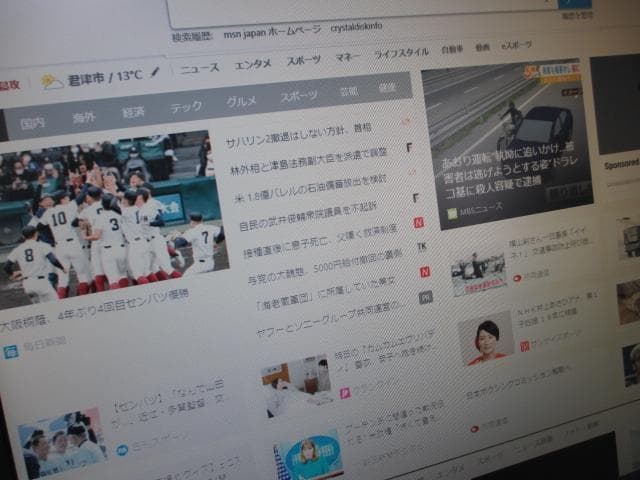This screenshot has height=480, width=640.
Task: Open the グルメ category tab
Action: click(x=241, y=101)
